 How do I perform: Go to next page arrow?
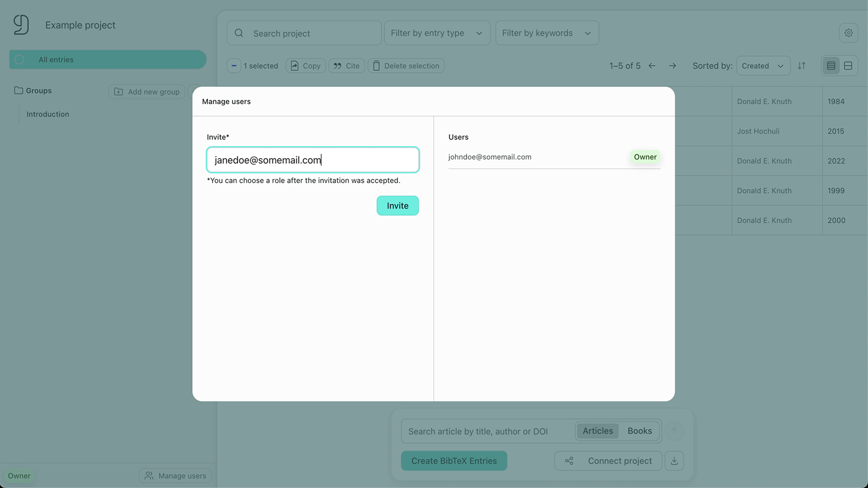point(672,66)
